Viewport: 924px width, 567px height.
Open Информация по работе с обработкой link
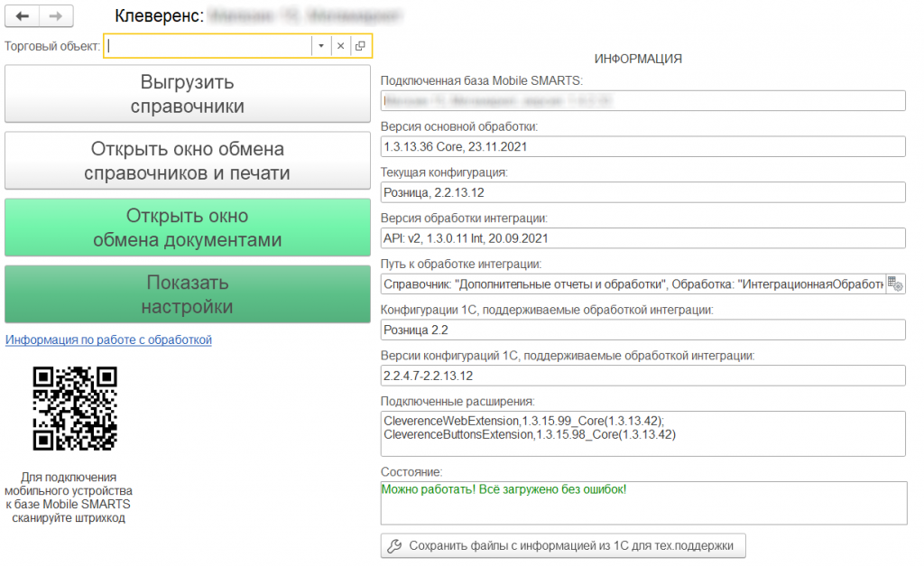[108, 339]
